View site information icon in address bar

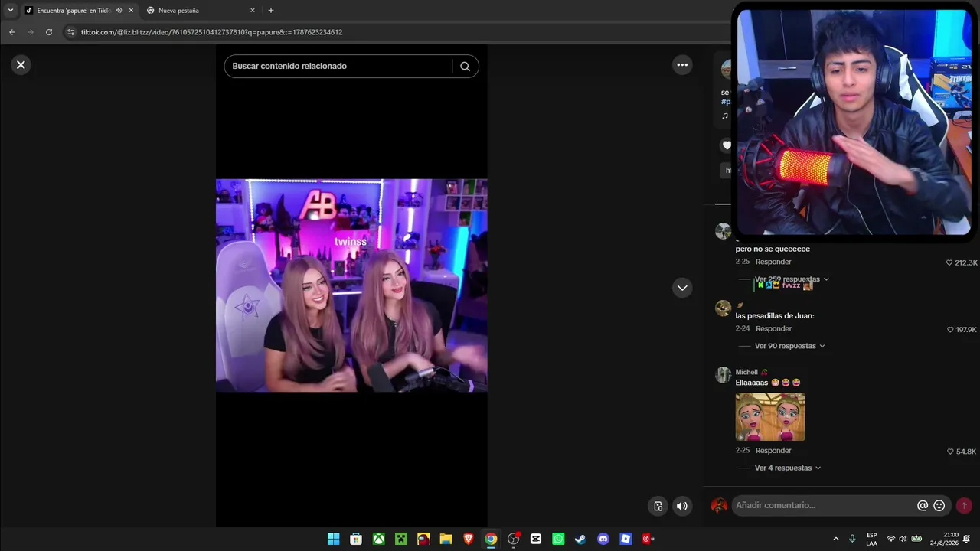click(71, 32)
